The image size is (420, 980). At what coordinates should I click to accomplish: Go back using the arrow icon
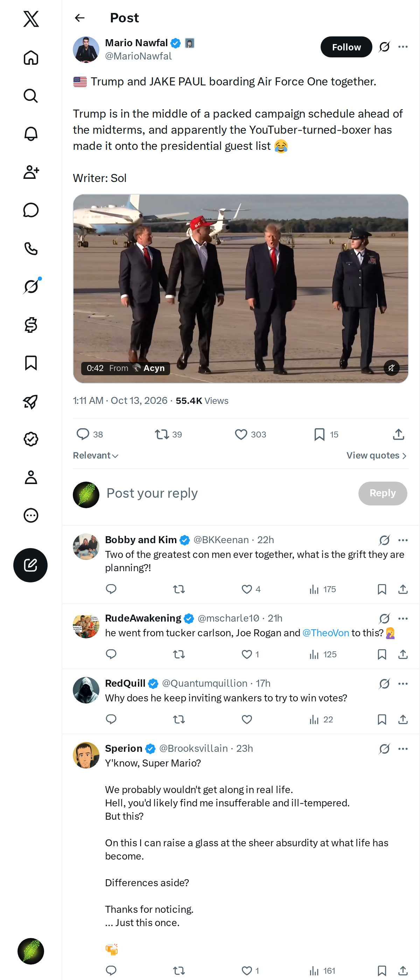pyautogui.click(x=79, y=18)
